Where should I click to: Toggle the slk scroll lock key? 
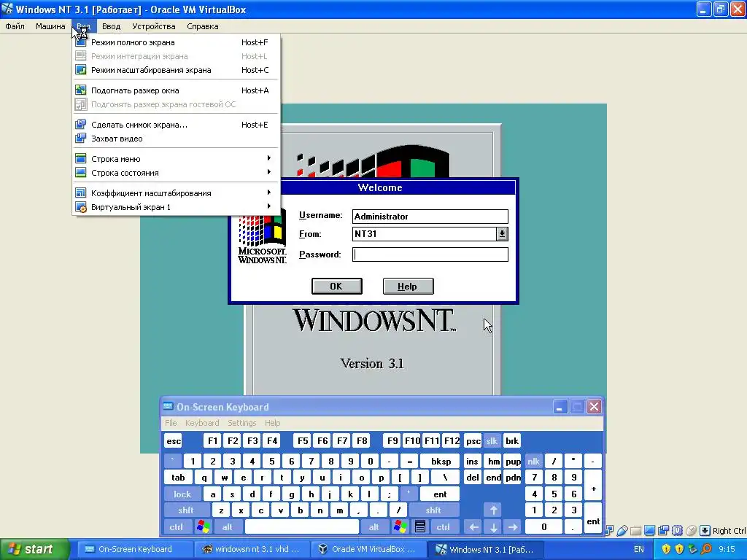click(x=492, y=441)
